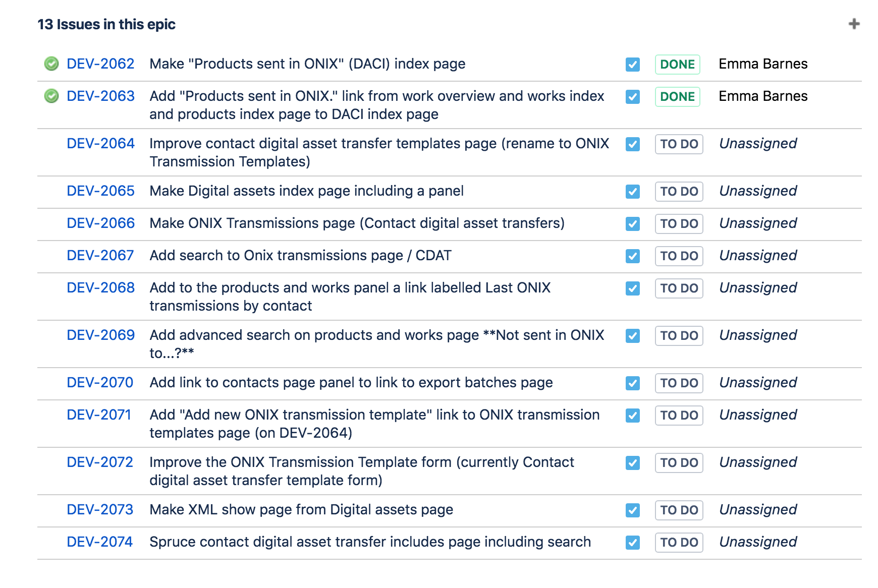Click blue task type icon for DEV-2074

tap(632, 543)
